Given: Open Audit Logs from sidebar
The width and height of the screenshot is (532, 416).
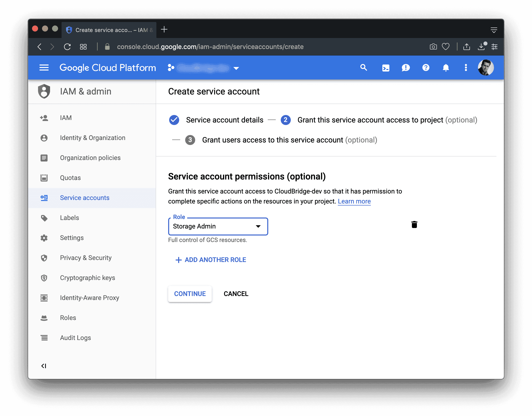Looking at the screenshot, I should (x=75, y=338).
